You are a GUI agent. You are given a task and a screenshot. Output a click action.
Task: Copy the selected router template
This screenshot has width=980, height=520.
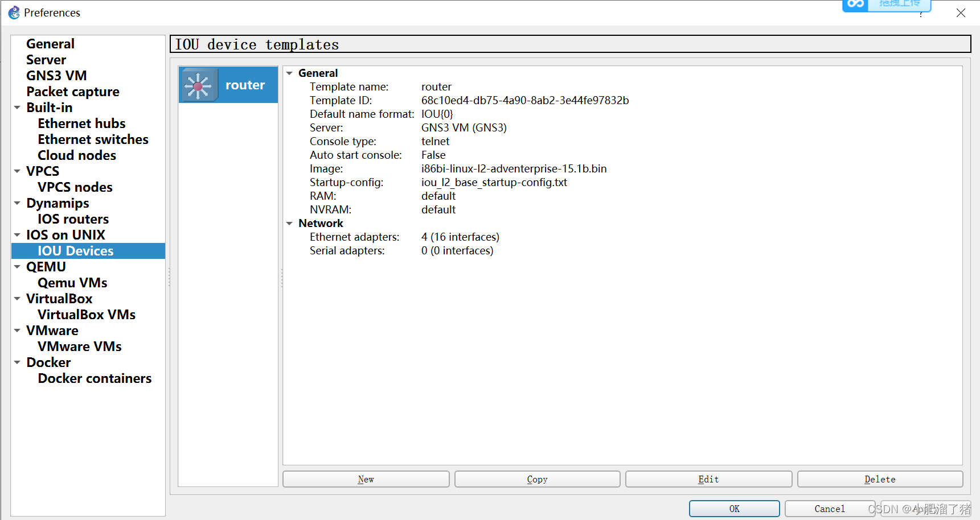[x=538, y=479]
